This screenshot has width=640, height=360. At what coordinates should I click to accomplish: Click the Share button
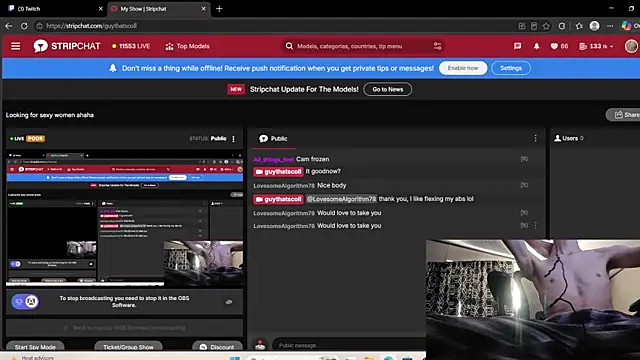click(x=624, y=115)
